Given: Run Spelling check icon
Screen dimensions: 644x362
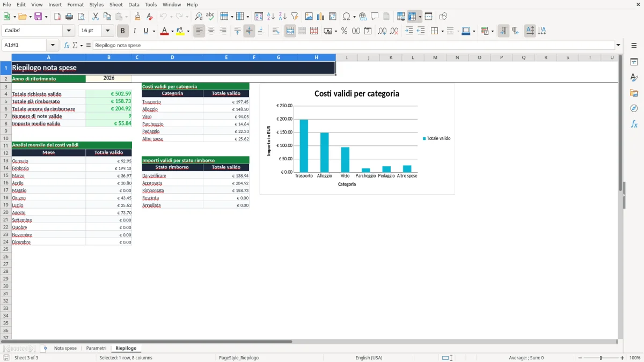Looking at the screenshot, I should tap(210, 17).
